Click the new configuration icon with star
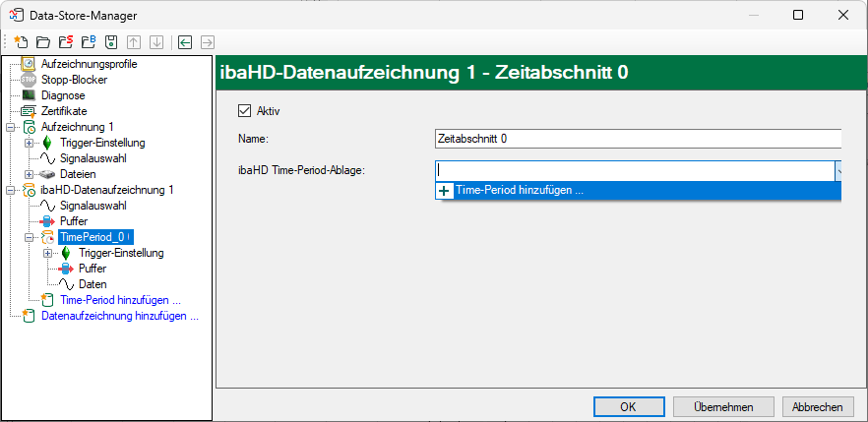Image resolution: width=868 pixels, height=422 pixels. coord(21,42)
